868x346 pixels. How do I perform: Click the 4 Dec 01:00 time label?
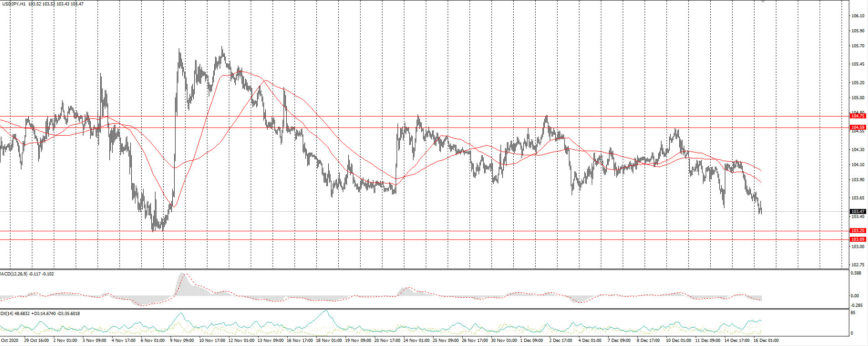pyautogui.click(x=590, y=341)
